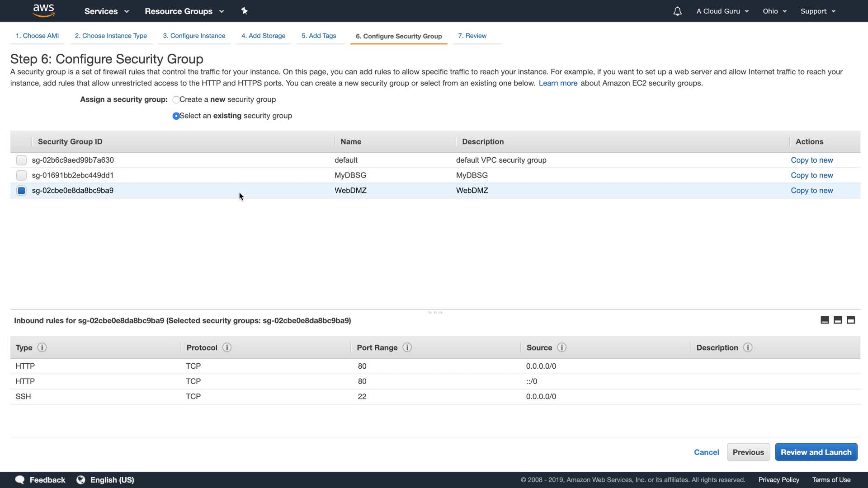Expand the A Cloud Guru account menu

(x=722, y=11)
